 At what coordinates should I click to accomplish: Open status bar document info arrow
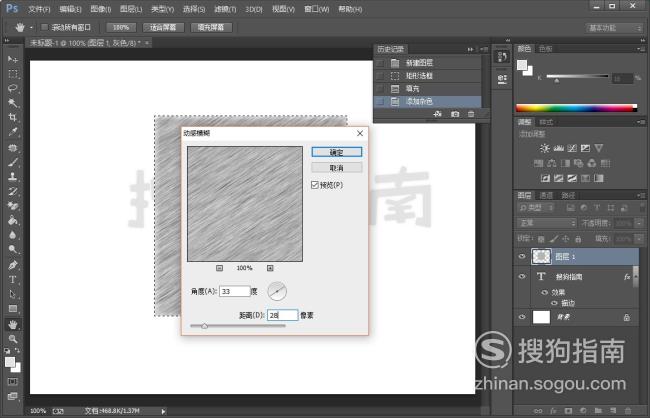tap(163, 411)
